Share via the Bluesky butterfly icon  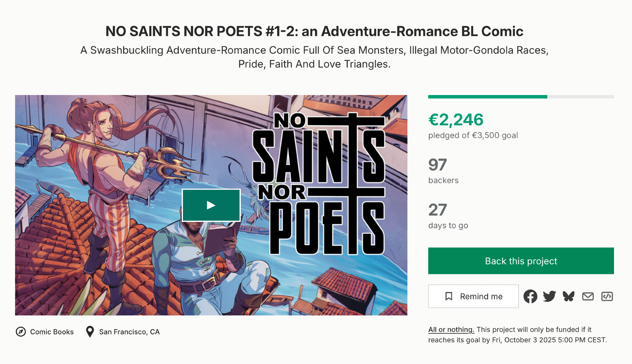tap(568, 296)
